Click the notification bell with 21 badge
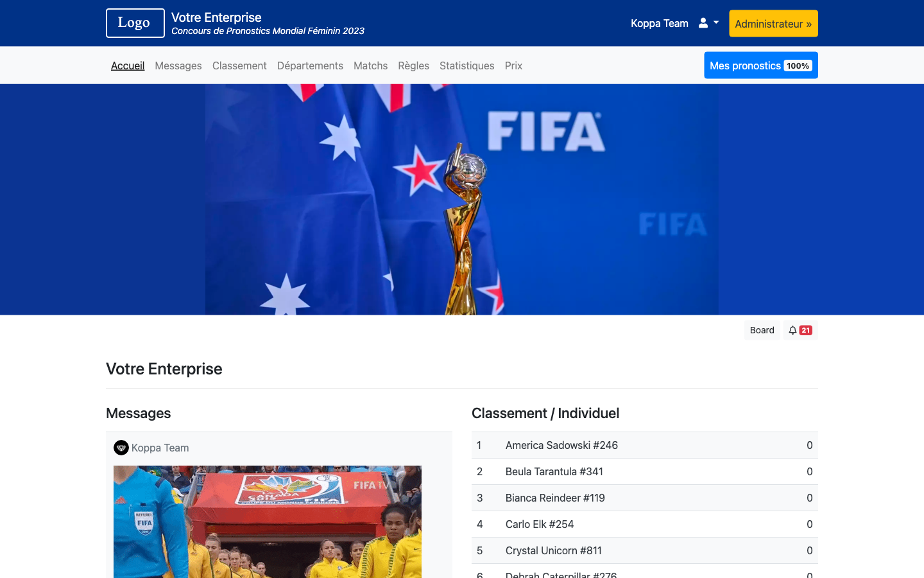Viewport: 924px width, 578px height. coord(800,330)
